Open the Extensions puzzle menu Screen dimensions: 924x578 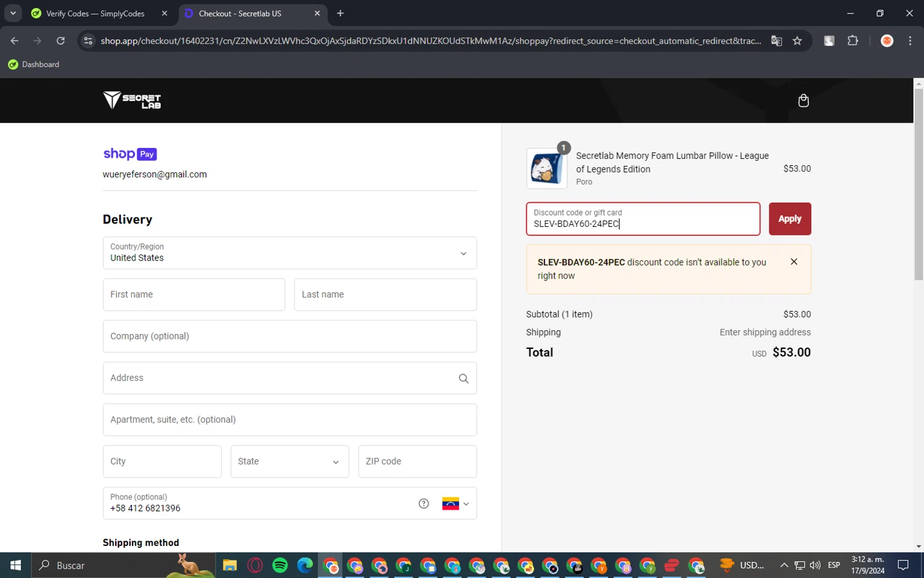(x=853, y=41)
